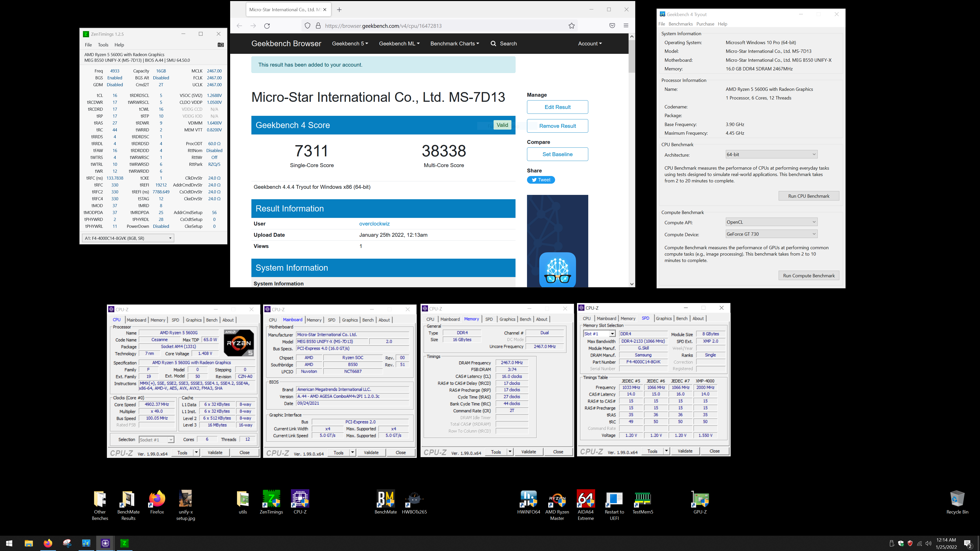This screenshot has width=980, height=551.
Task: Click the ZenTimings screenshot camera icon
Action: point(220,45)
